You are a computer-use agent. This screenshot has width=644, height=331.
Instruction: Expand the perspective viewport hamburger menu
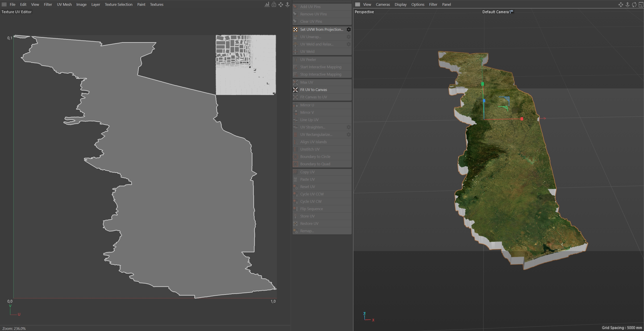(x=357, y=4)
